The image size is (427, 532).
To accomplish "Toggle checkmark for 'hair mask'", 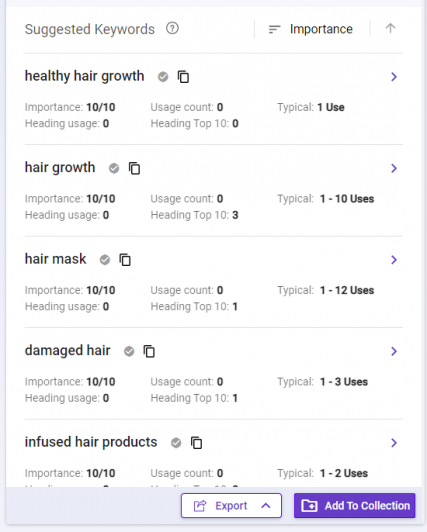I will pos(105,260).
